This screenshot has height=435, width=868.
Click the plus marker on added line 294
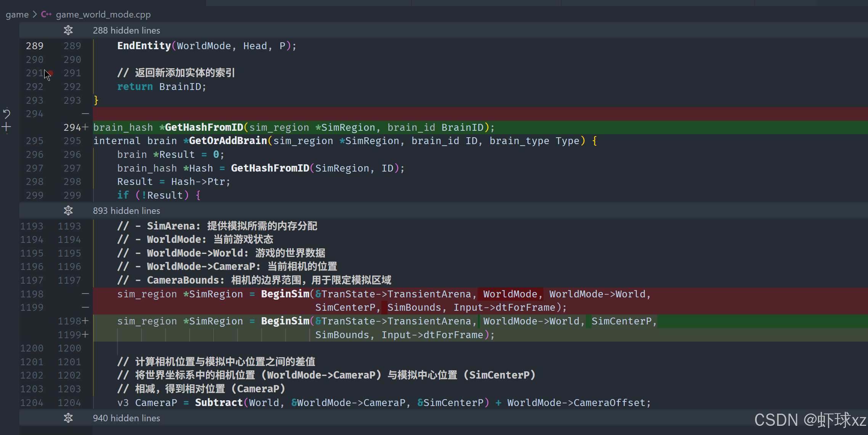pyautogui.click(x=85, y=127)
